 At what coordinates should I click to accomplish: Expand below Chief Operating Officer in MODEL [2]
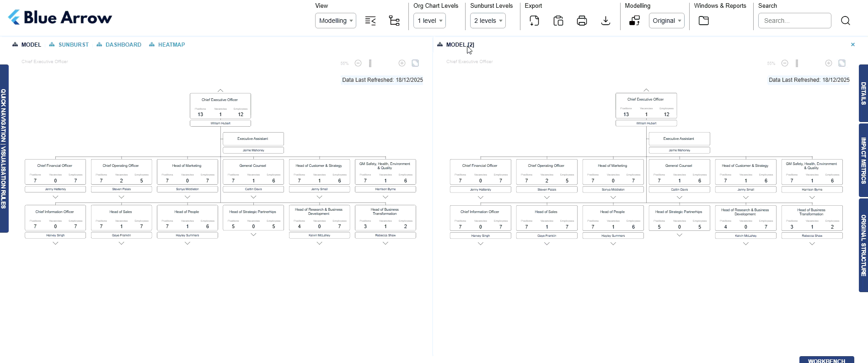[547, 198]
